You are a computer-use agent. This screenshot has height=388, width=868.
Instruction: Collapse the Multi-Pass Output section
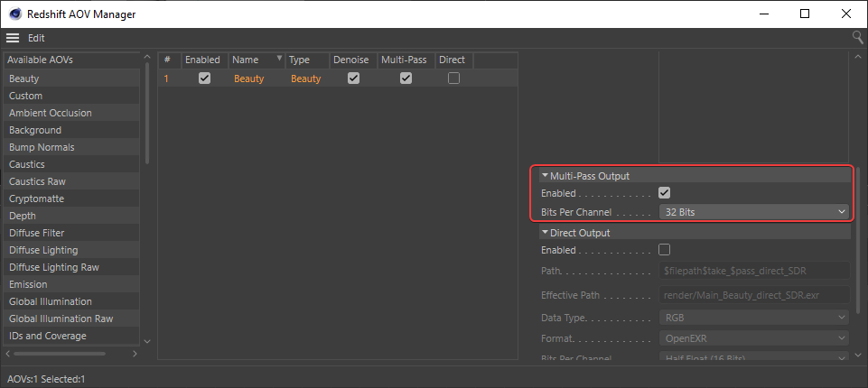tap(545, 176)
